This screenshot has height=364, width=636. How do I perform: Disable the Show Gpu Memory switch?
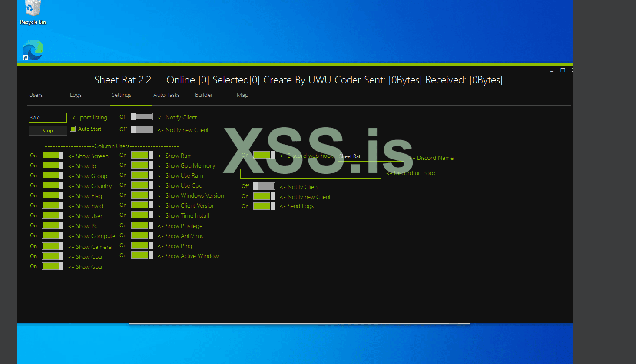(x=142, y=165)
